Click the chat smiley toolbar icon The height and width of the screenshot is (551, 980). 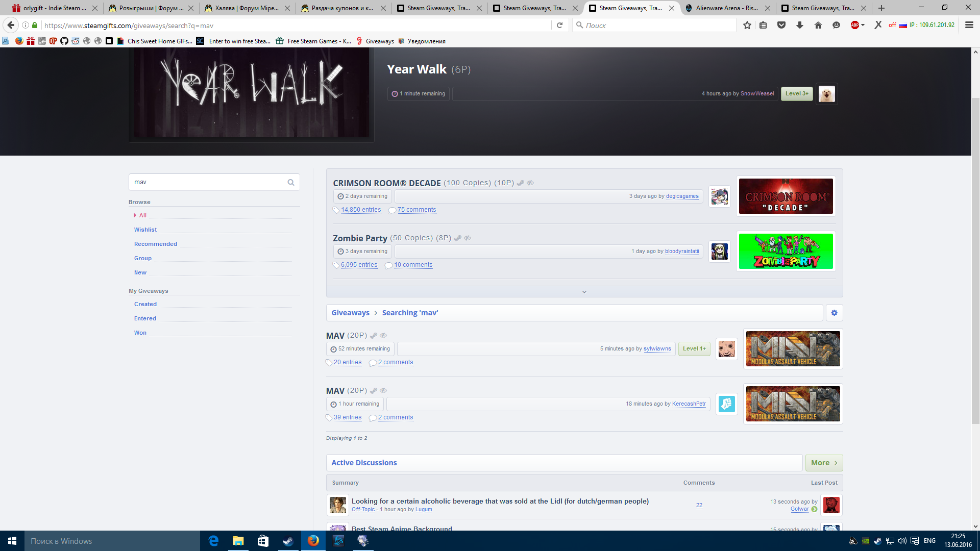pyautogui.click(x=836, y=25)
